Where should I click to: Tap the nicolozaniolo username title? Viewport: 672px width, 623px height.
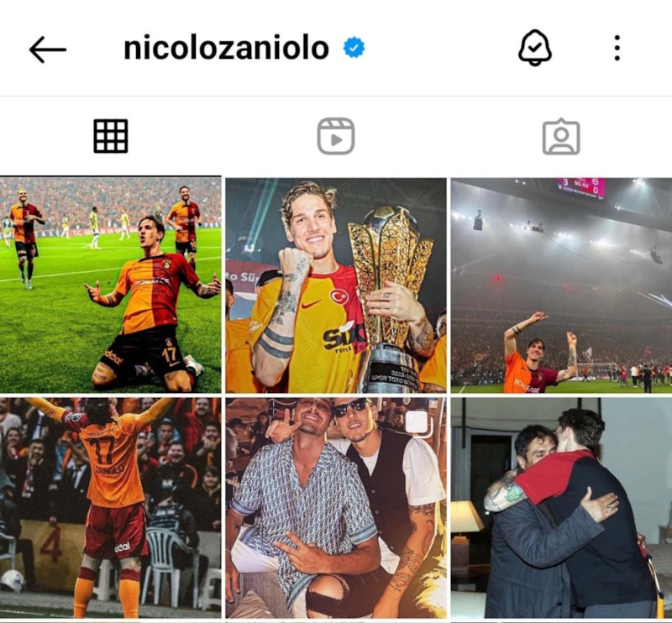(226, 48)
